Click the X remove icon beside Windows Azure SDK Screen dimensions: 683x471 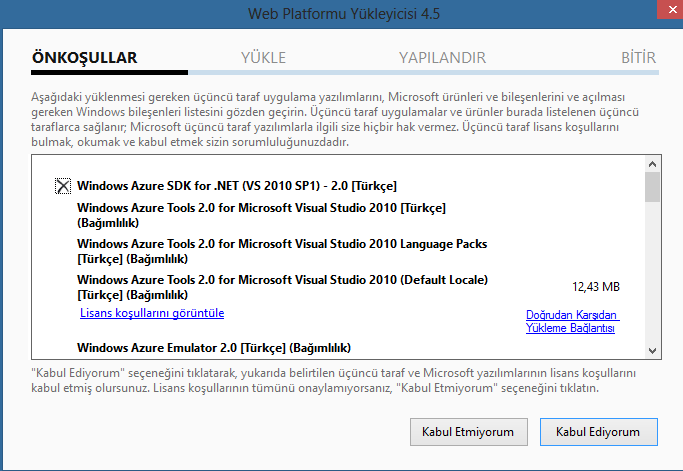(63, 186)
